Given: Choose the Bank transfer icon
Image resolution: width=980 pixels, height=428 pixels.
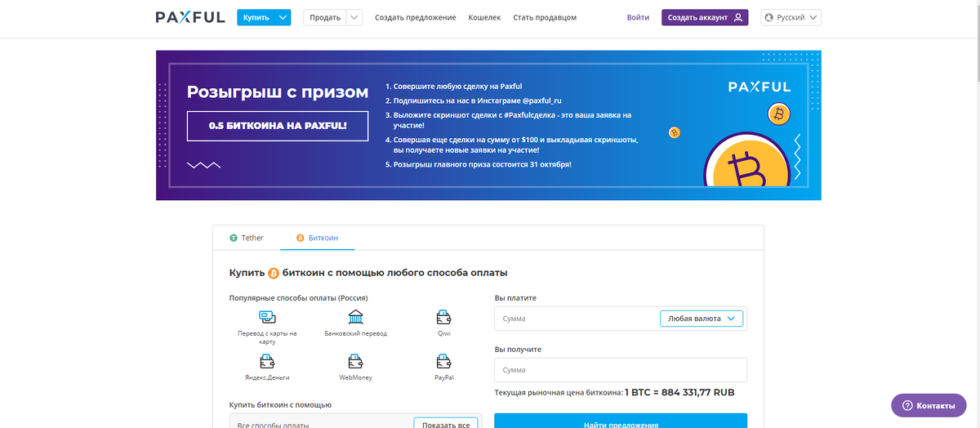Looking at the screenshot, I should coord(355,317).
